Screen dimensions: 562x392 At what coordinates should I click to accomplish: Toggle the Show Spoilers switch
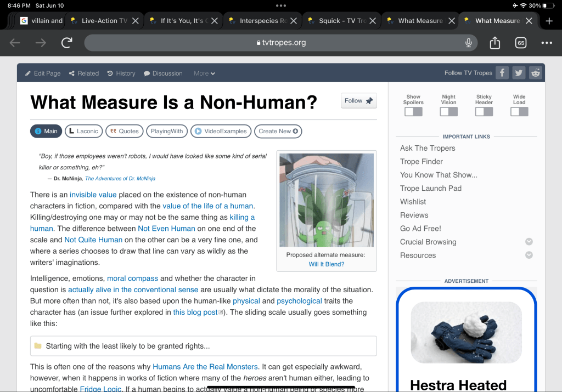point(413,111)
